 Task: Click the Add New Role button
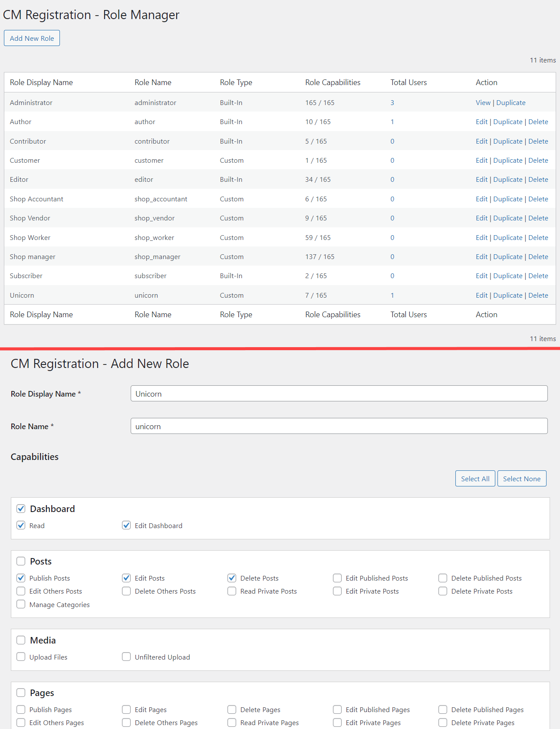point(32,38)
